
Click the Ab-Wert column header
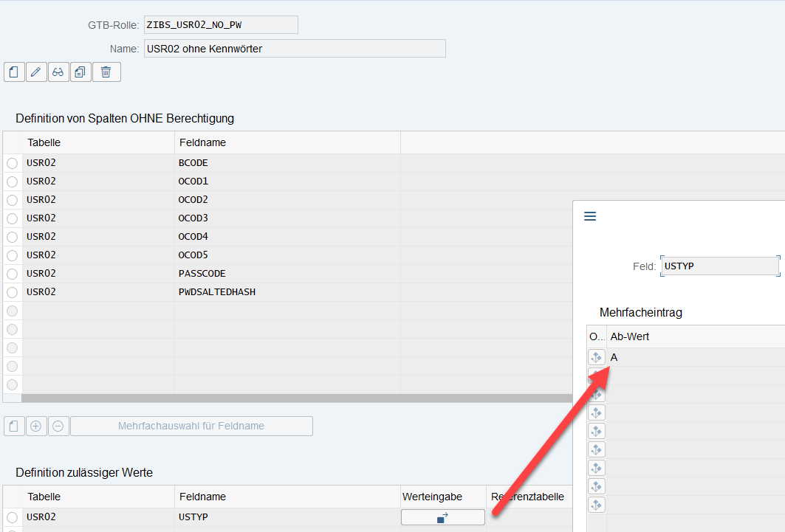[630, 336]
